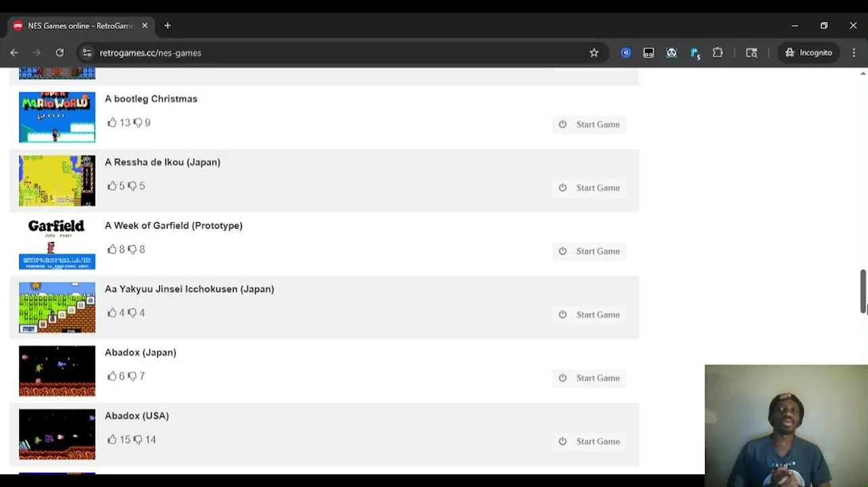868x487 pixels.
Task: Like Abadox (Japan) with thumbs up
Action: pos(112,376)
